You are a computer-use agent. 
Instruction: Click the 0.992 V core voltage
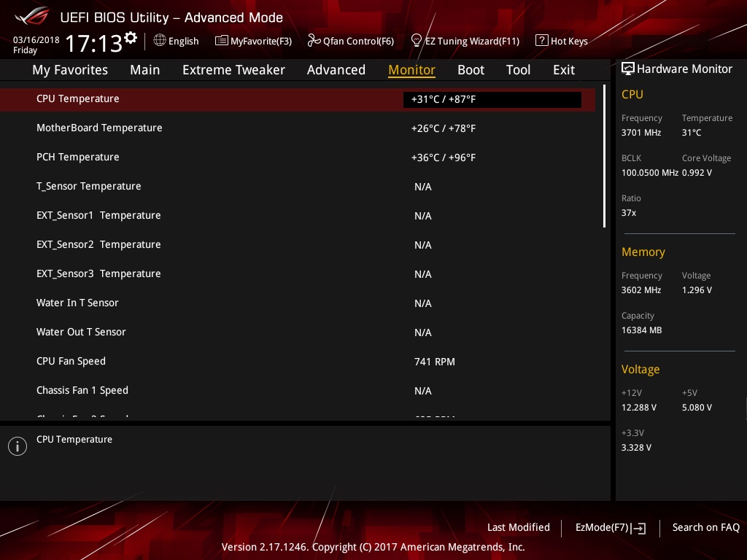(697, 173)
